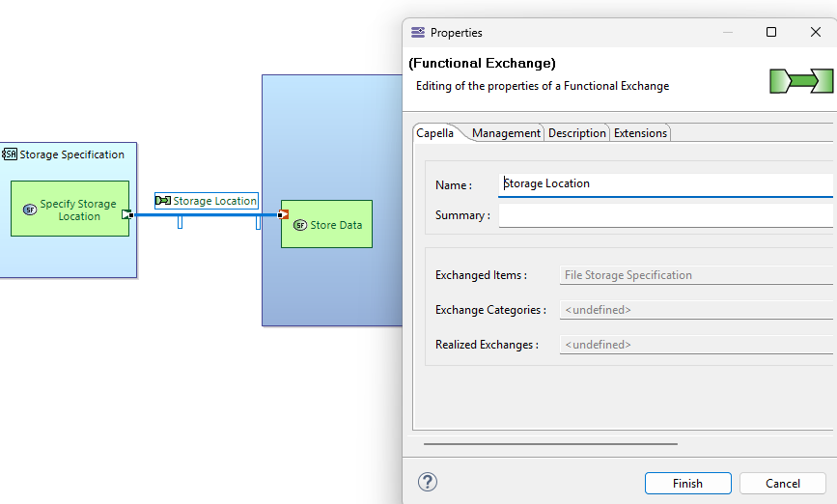The height and width of the screenshot is (504, 837).
Task: Click the red input port on Store Data
Action: [283, 214]
